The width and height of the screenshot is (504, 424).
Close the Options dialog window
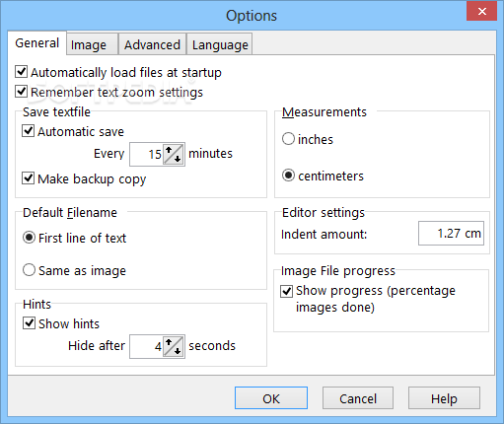point(481,11)
